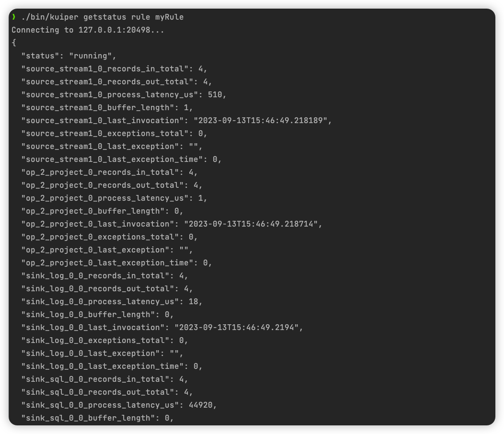The width and height of the screenshot is (504, 434).
Task: Click the green prompt arrow icon
Action: pos(13,17)
